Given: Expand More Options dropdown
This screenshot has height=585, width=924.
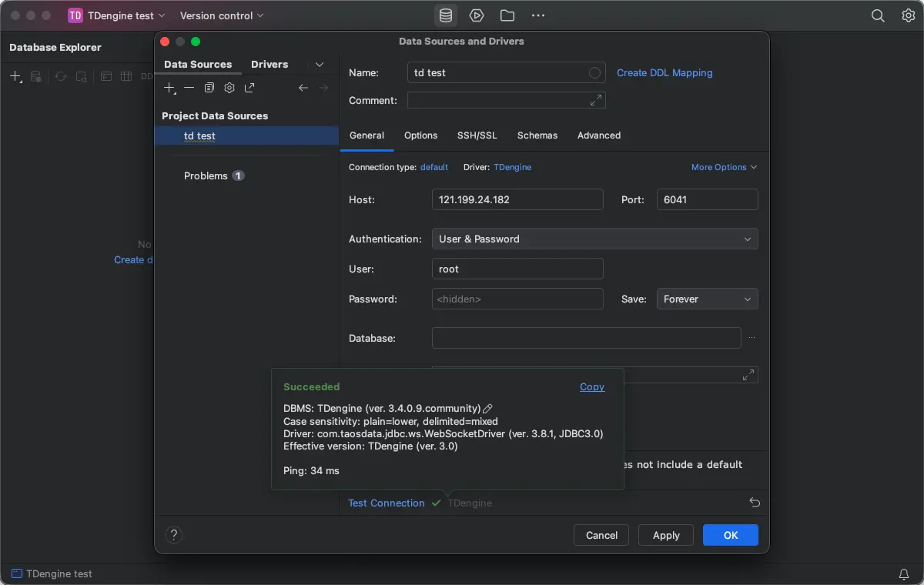Looking at the screenshot, I should tap(724, 167).
